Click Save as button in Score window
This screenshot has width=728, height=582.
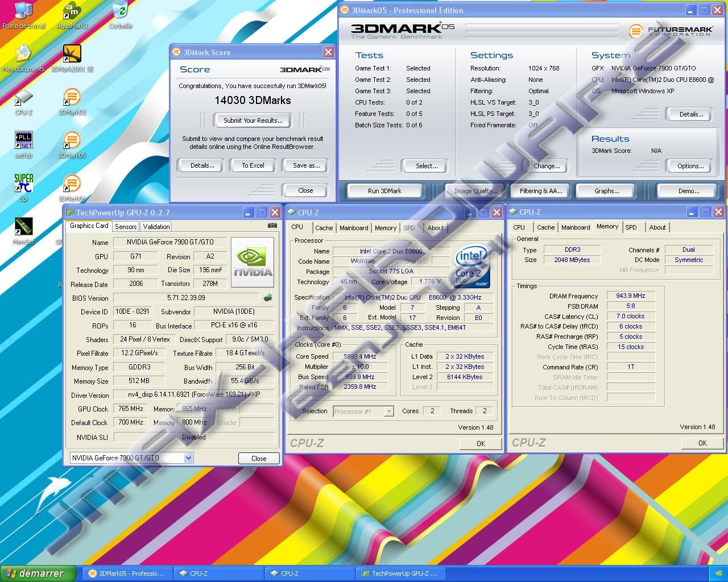tap(306, 165)
